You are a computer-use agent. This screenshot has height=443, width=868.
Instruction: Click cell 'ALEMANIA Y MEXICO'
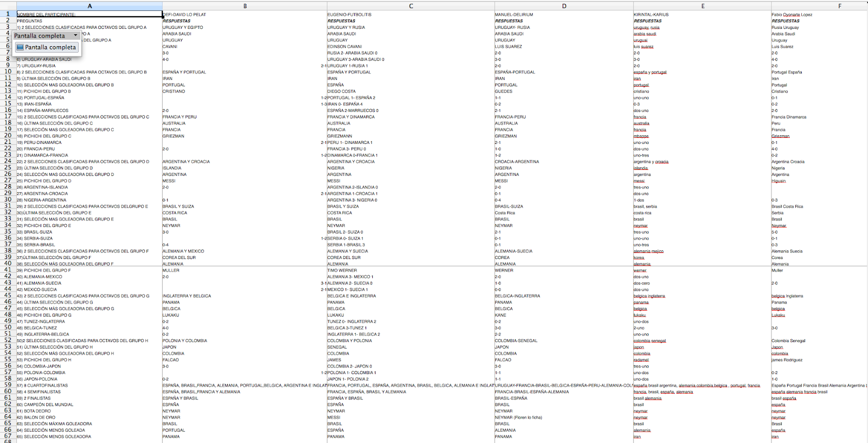point(183,251)
